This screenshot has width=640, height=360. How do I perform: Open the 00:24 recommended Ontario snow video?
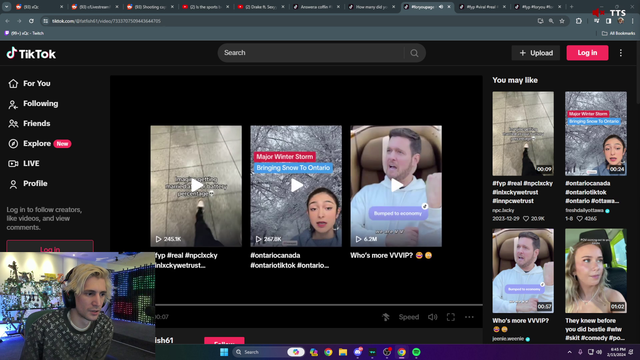[596, 133]
